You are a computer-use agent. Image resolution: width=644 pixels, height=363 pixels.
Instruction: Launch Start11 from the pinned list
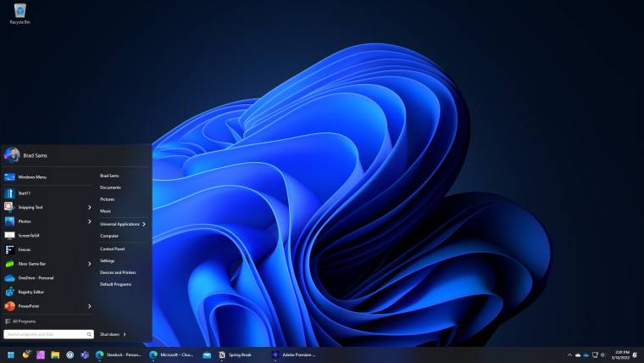point(47,193)
